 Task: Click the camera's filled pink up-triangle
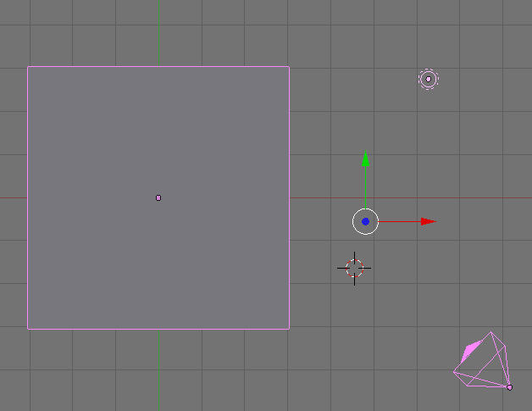469,353
